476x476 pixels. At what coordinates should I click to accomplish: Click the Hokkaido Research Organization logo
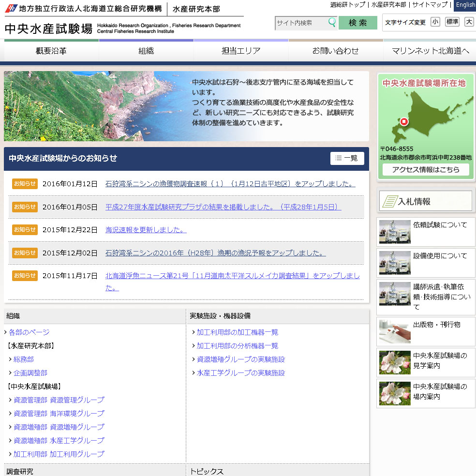click(11, 8)
